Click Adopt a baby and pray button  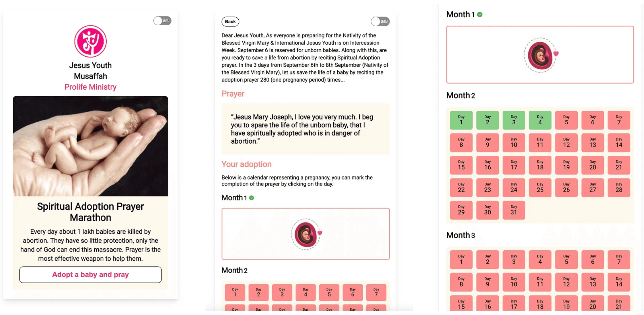point(90,274)
